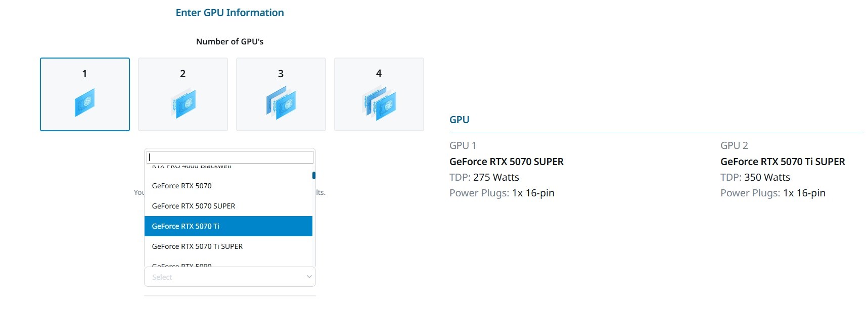Click the Enter GPU Information heading
This screenshot has width=868, height=315.
(230, 13)
